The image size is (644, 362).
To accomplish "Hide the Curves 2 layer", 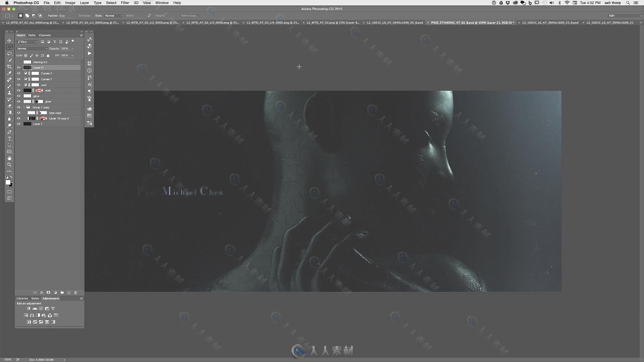I will pyautogui.click(x=19, y=73).
